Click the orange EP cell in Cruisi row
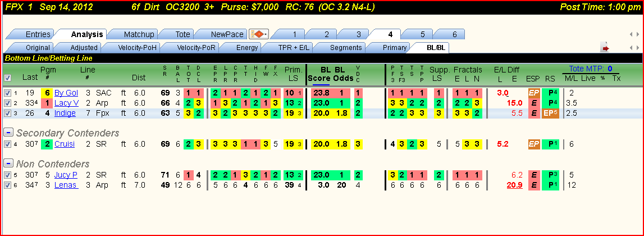Screen dimensions: 644x236 534,144
